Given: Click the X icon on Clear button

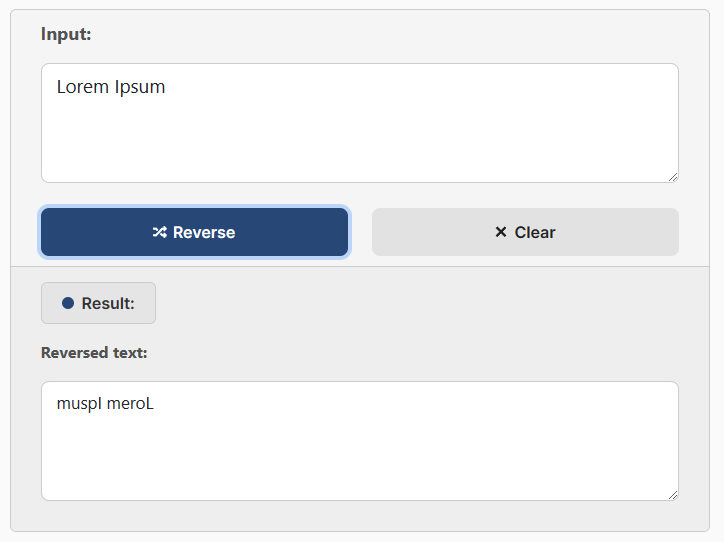Looking at the screenshot, I should 501,232.
